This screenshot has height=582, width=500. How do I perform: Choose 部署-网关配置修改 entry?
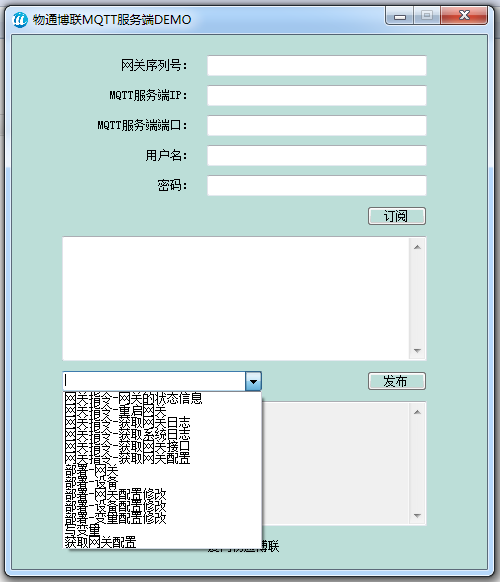coord(162,494)
